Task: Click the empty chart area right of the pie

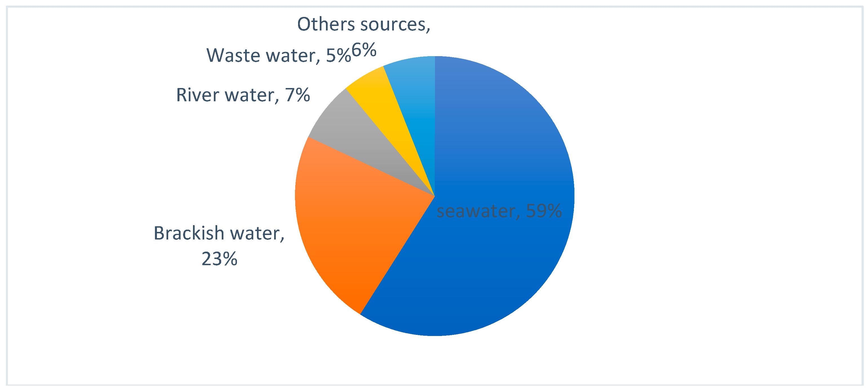Action: pyautogui.click(x=708, y=196)
